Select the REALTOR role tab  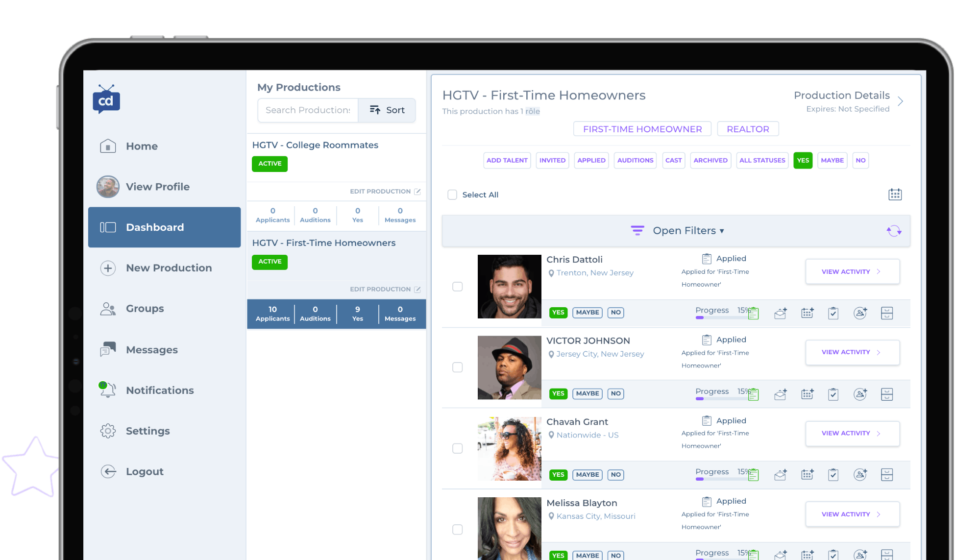tap(747, 129)
